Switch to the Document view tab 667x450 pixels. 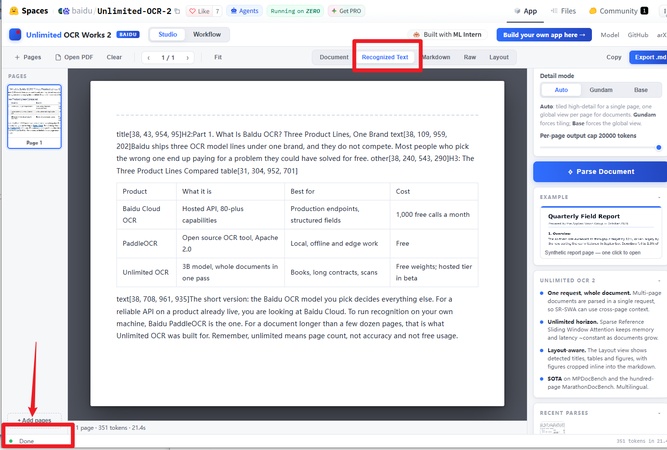[x=334, y=57]
